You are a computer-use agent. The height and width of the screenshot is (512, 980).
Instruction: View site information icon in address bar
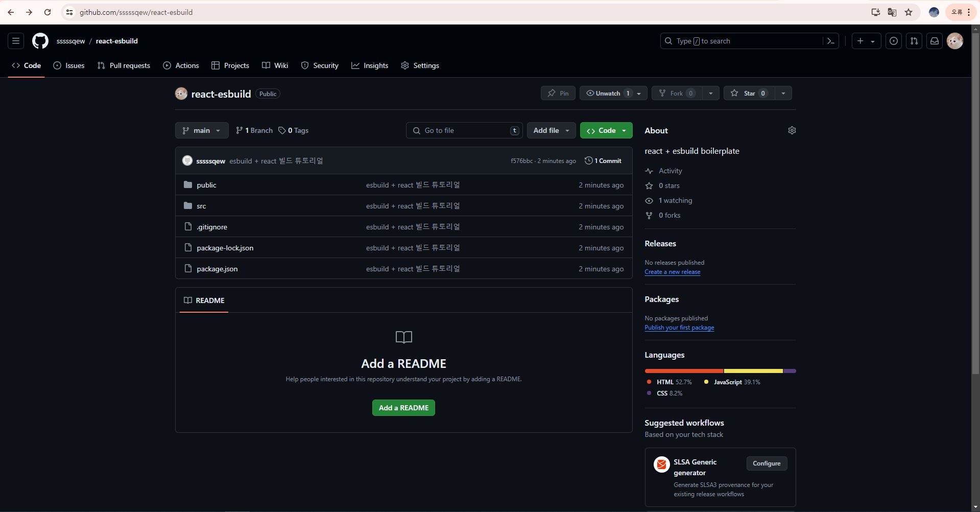69,12
